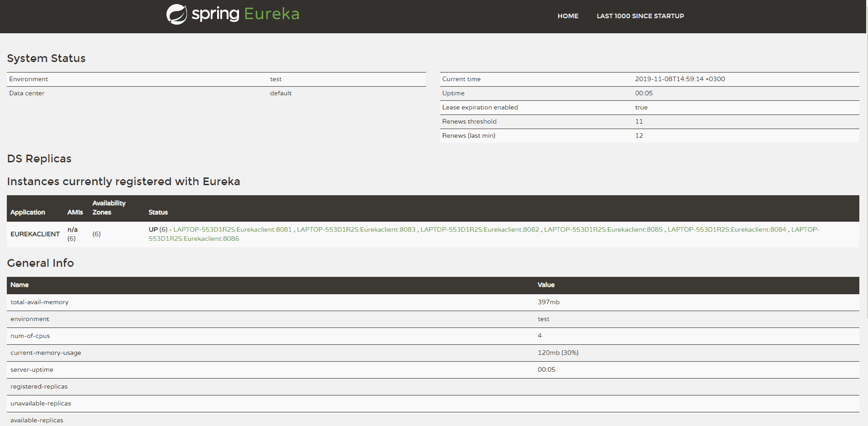Click the unavailable-replicas row name
The image size is (868, 426).
(x=41, y=403)
